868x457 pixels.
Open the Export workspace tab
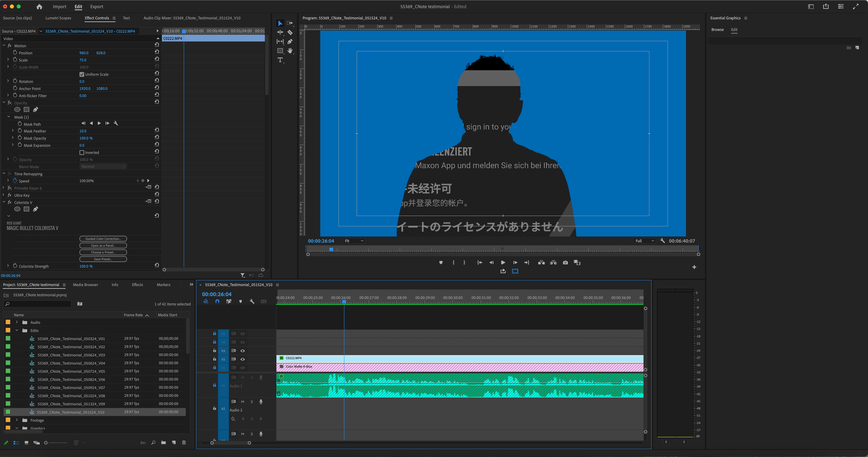[x=96, y=7]
